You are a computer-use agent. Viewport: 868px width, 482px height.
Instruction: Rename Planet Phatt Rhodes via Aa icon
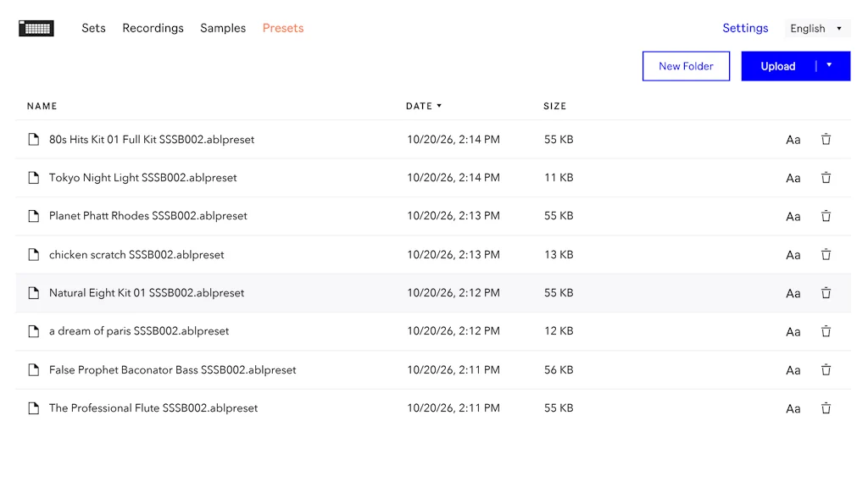[x=793, y=216]
